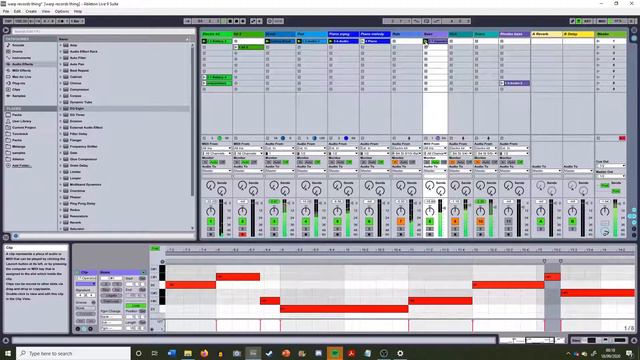Viewport: 640px width, 360px height.
Task: Toggle activator of the first green track
Action: coord(211,221)
